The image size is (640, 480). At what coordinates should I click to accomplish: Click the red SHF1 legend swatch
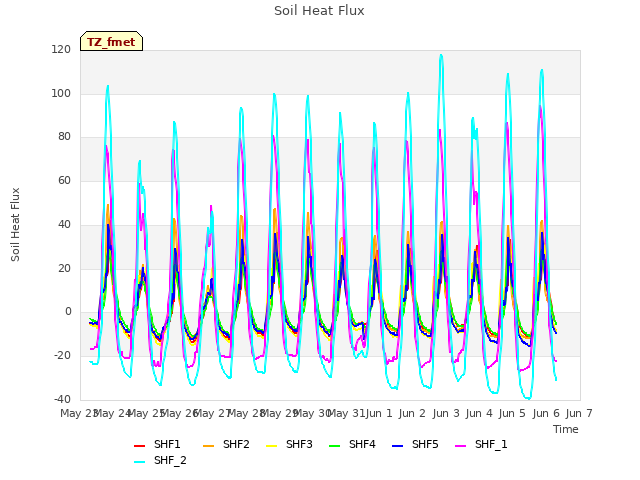(140, 446)
